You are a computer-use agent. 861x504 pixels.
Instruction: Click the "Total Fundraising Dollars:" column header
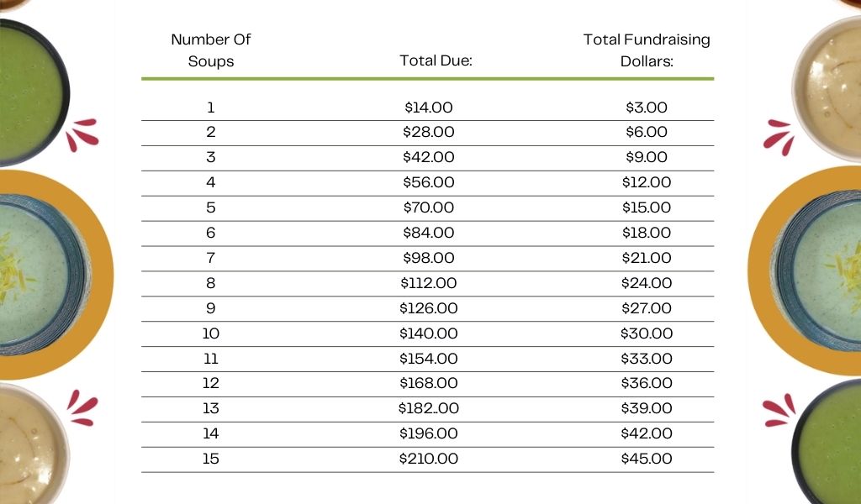click(647, 50)
